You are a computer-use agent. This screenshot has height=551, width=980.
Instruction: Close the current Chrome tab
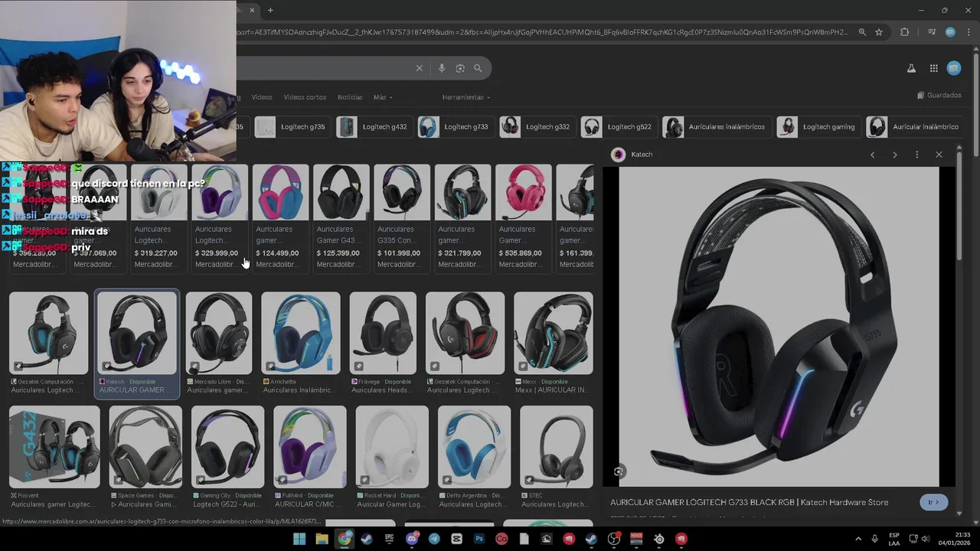tap(252, 10)
